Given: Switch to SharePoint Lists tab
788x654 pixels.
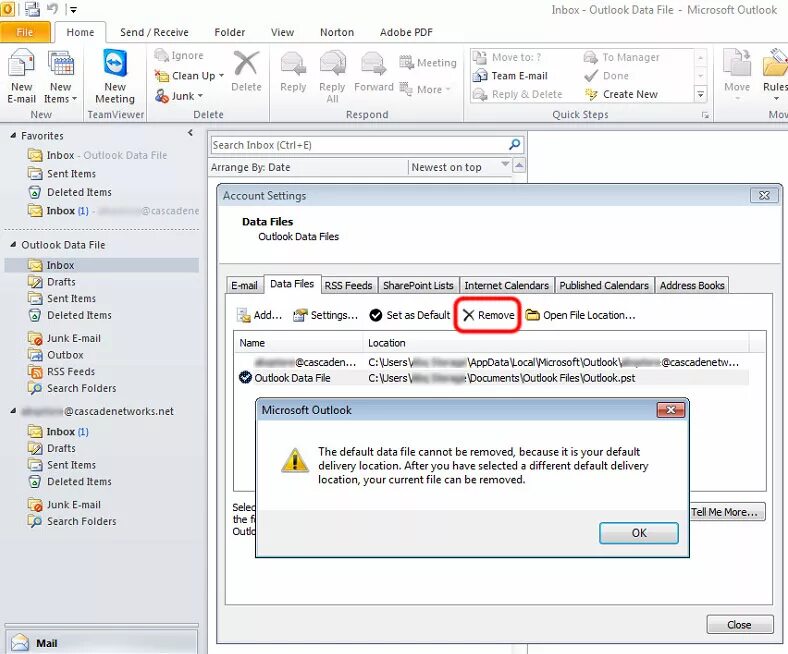Looking at the screenshot, I should pyautogui.click(x=418, y=286).
